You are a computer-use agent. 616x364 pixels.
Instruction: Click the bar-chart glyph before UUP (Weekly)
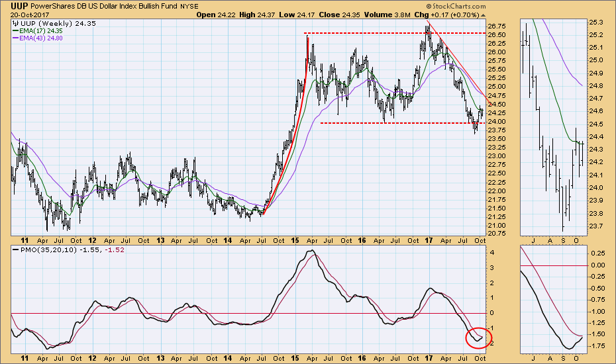coord(16,23)
